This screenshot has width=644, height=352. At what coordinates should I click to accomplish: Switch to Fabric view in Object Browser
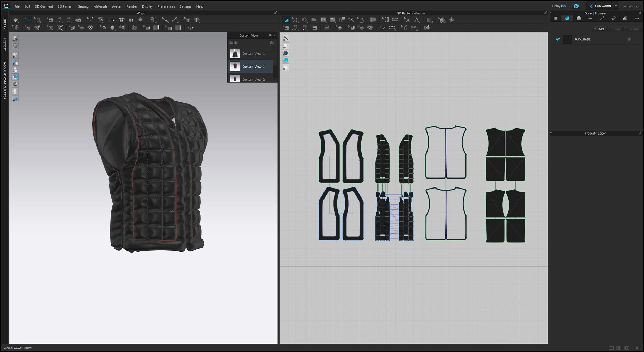(567, 18)
